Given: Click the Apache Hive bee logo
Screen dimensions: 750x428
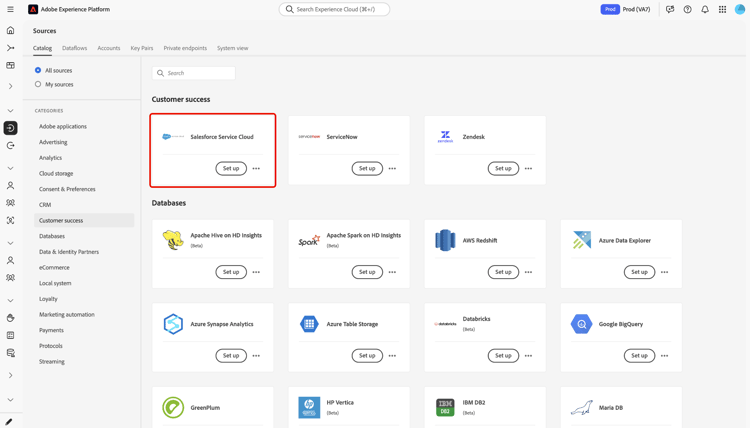Looking at the screenshot, I should (x=173, y=240).
